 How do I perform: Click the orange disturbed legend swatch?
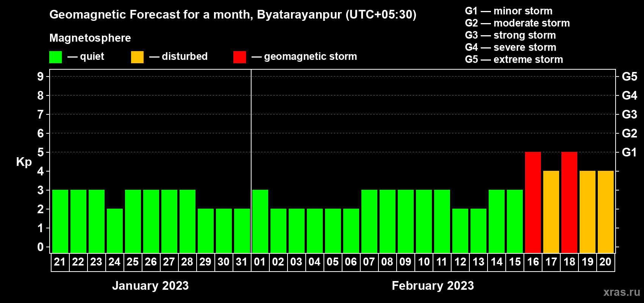tap(137, 57)
